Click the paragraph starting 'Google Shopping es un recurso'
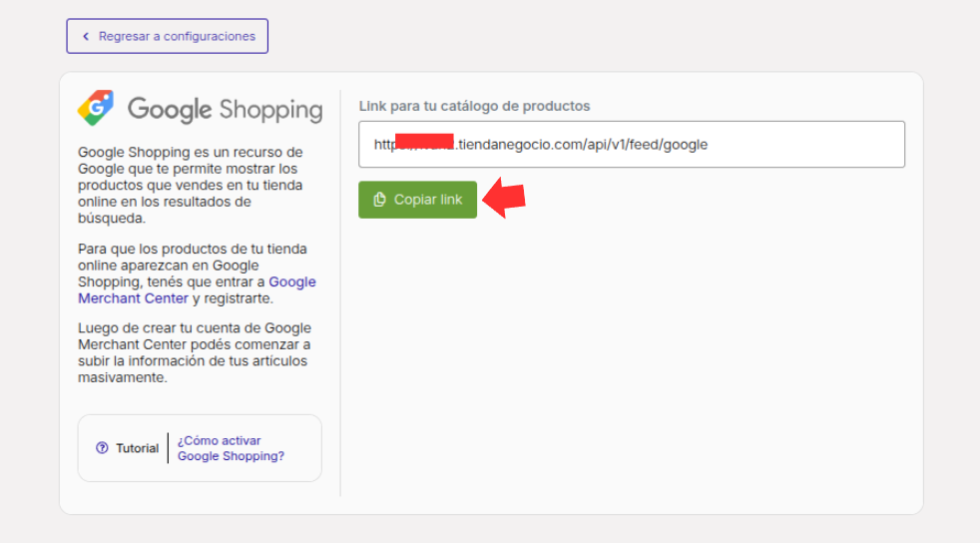The width and height of the screenshot is (980, 543). pyautogui.click(x=191, y=185)
